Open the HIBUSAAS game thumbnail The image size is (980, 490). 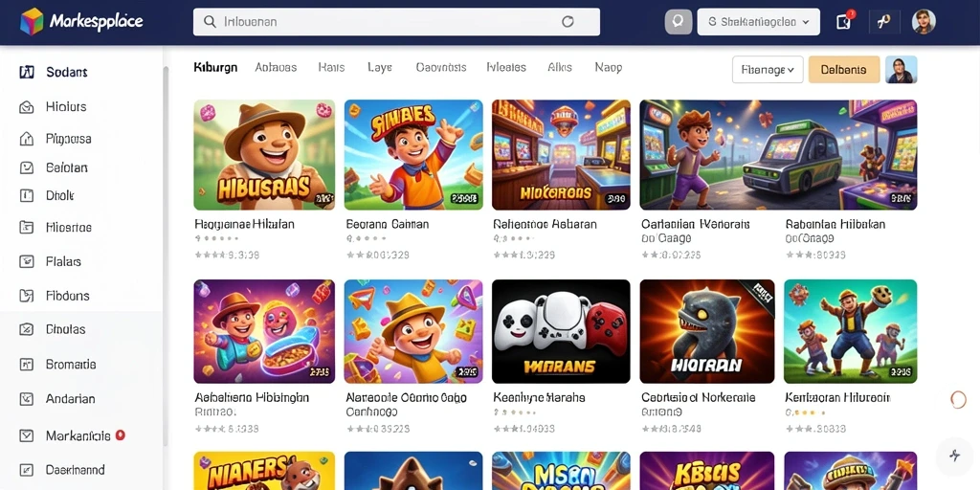click(264, 155)
